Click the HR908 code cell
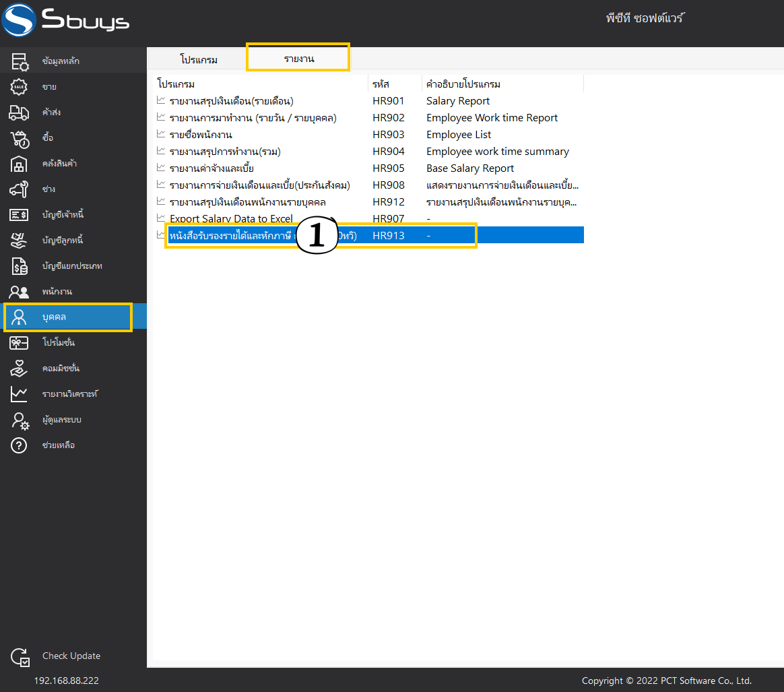The height and width of the screenshot is (692, 784). pyautogui.click(x=388, y=185)
